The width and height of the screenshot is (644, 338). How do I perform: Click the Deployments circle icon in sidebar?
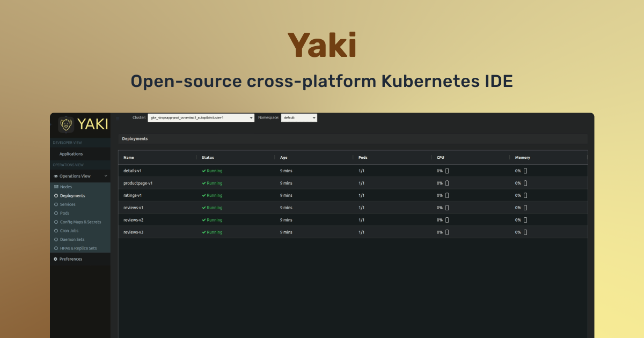tap(56, 195)
